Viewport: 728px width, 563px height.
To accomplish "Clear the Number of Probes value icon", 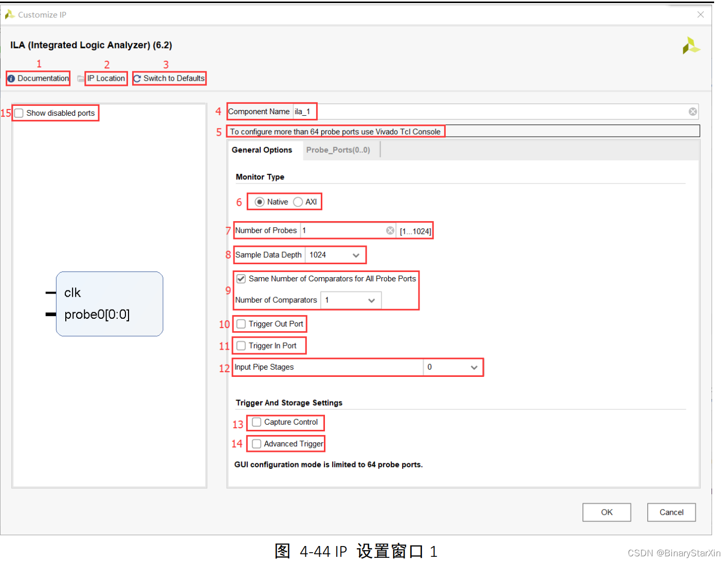I will pos(390,230).
